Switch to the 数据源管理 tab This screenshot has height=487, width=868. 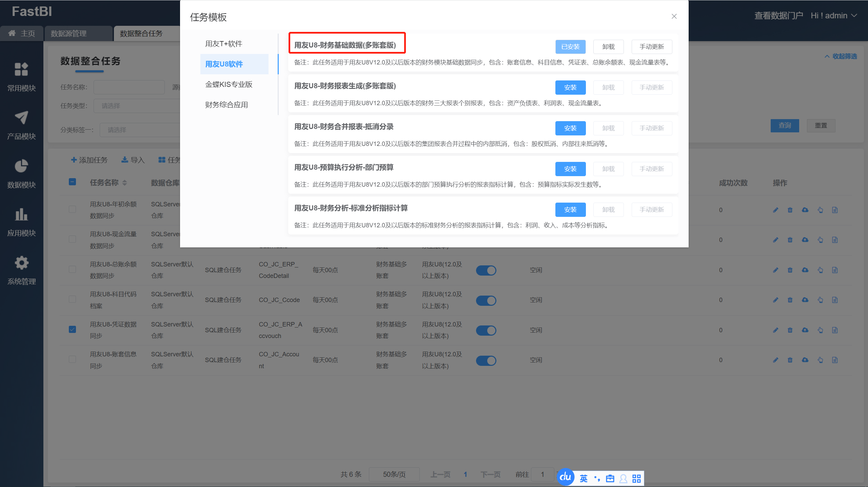coord(69,34)
